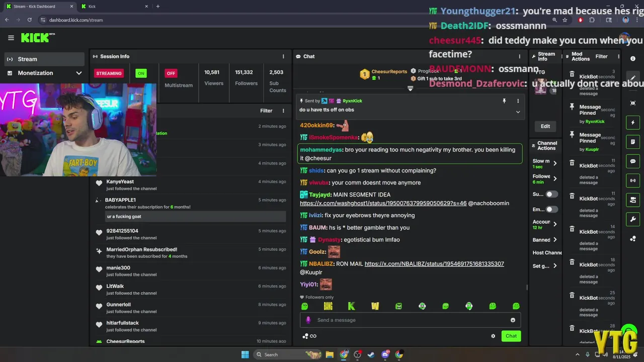Click MarriedOrphan Resubscribed! entry
This screenshot has width=644, height=362.
190,252
